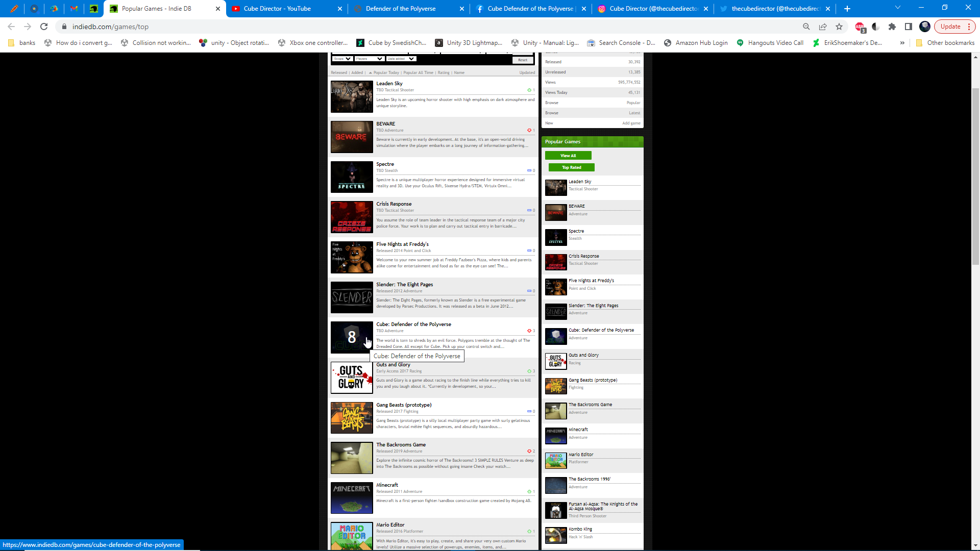Reload the page with the refresh icon
The height and width of the screenshot is (551, 980).
coord(44,27)
